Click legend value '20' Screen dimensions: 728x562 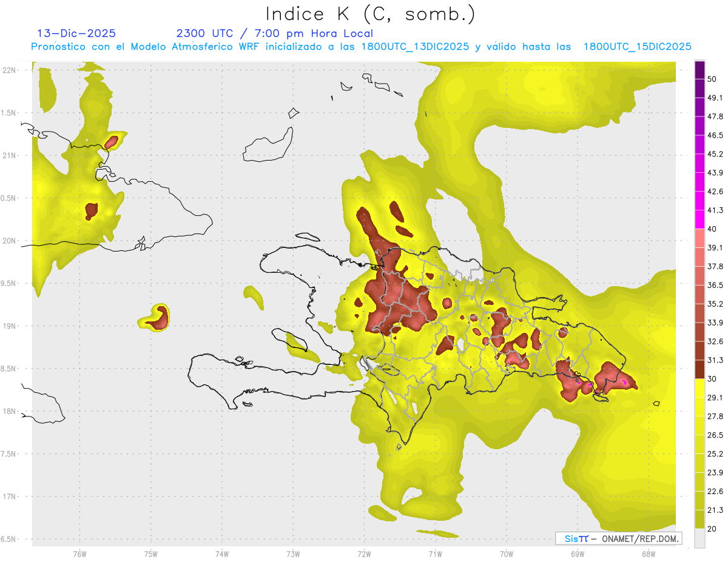[712, 529]
